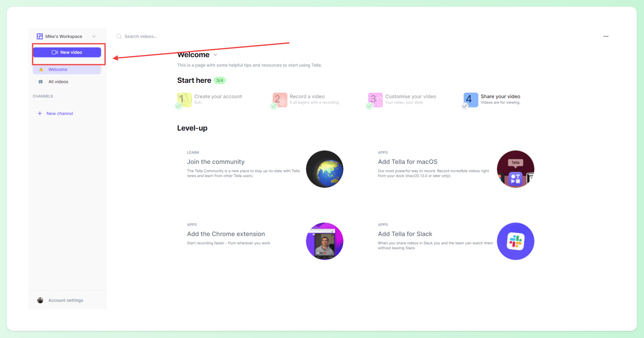Image resolution: width=644 pixels, height=338 pixels.
Task: Click the Mike's Workspace logo icon
Action: pos(40,36)
